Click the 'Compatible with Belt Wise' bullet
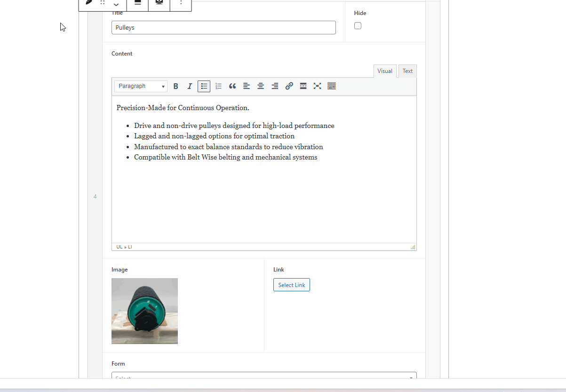Viewport: 566px width, 392px height. 226,157
